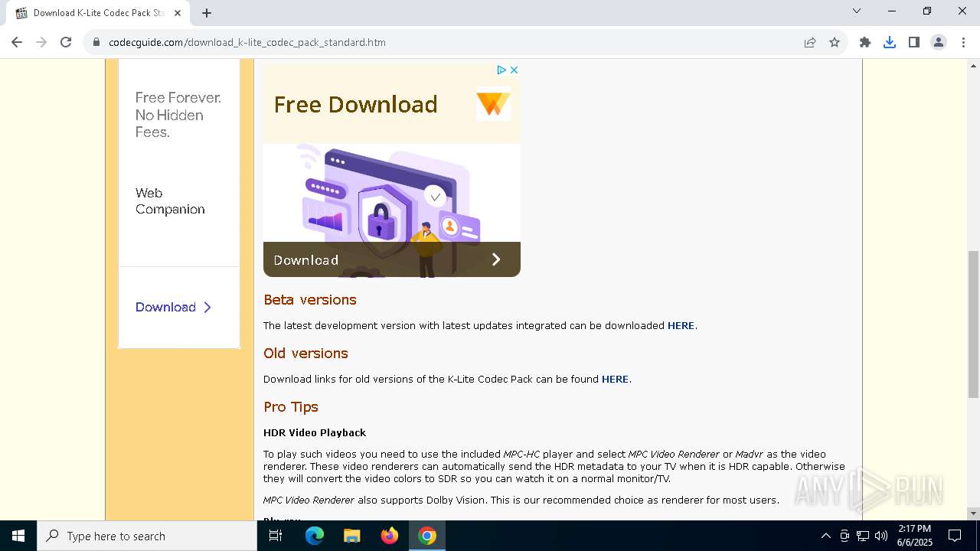This screenshot has width=980, height=551.
Task: Click the Free Download ad heading
Action: point(355,104)
